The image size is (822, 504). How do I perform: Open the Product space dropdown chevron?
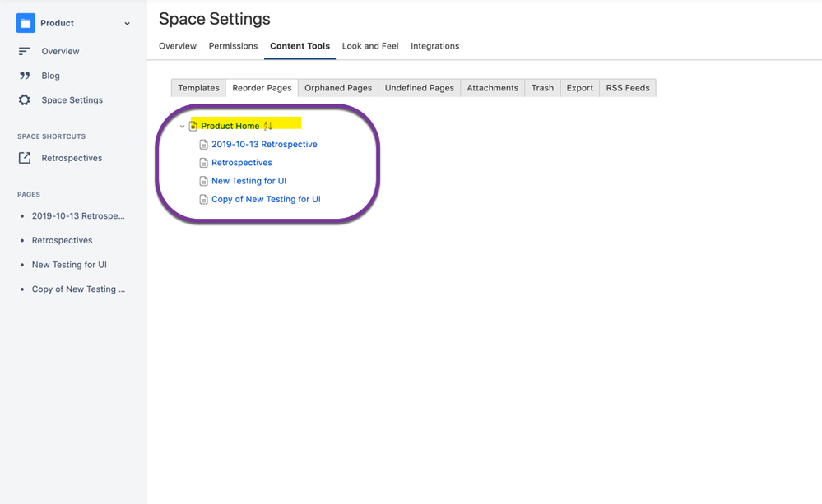pyautogui.click(x=127, y=24)
